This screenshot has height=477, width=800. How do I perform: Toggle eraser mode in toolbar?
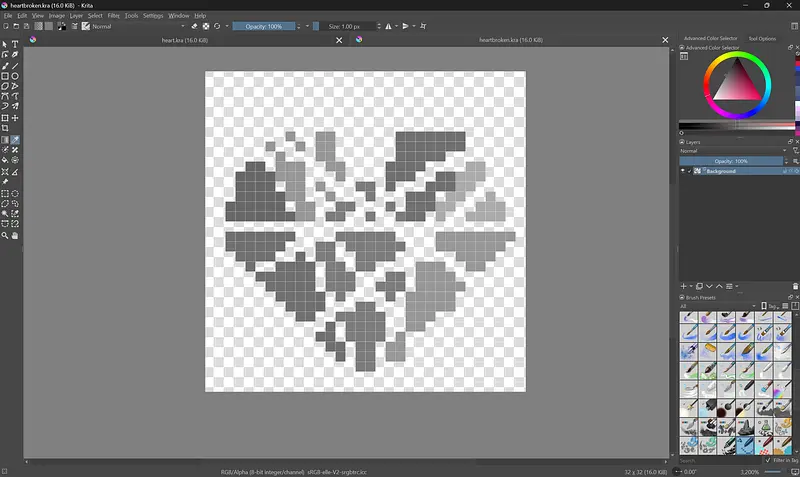tap(195, 26)
